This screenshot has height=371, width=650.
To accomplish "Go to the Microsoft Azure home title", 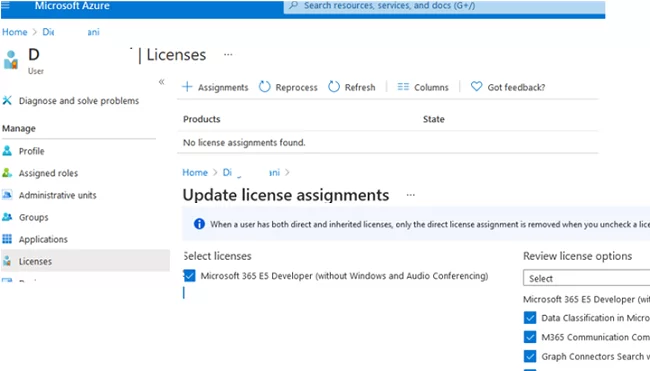I will tap(72, 6).
